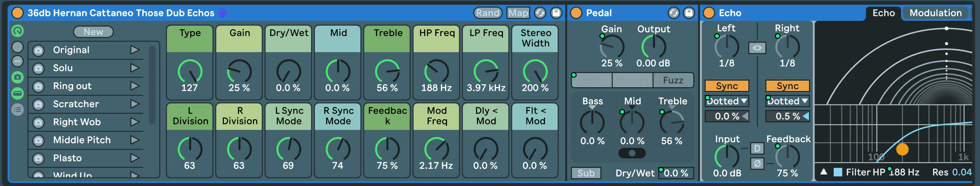This screenshot has width=980, height=186.
Task: Open the left Dotted sync mode dropdown
Action: click(727, 101)
